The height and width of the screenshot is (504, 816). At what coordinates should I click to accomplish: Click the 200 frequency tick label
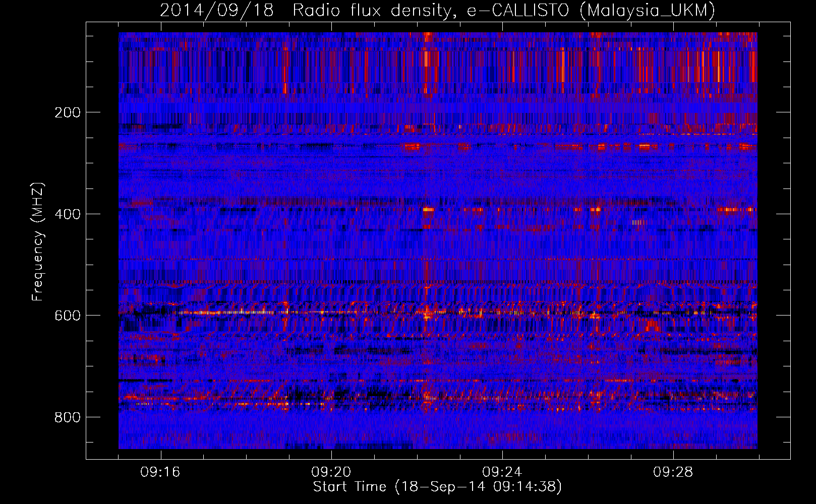(67, 112)
